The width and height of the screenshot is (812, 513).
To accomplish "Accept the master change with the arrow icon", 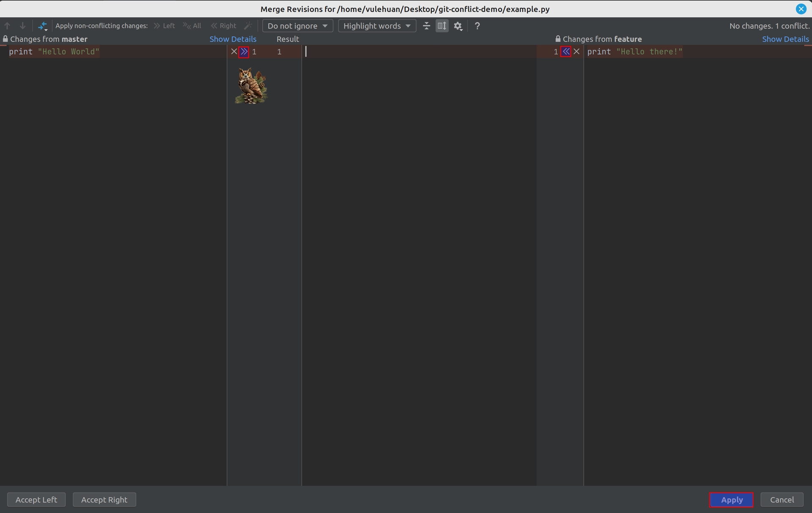I will tap(244, 52).
